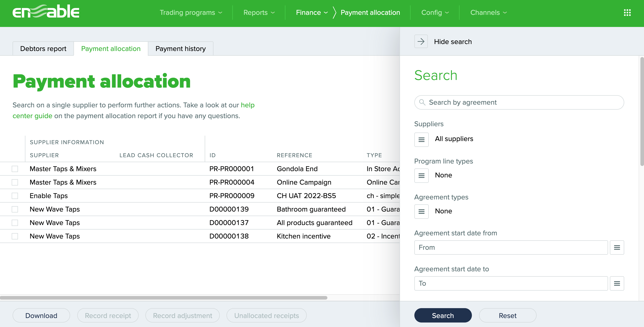
Task: Click the Hide search arrow icon
Action: tap(421, 42)
